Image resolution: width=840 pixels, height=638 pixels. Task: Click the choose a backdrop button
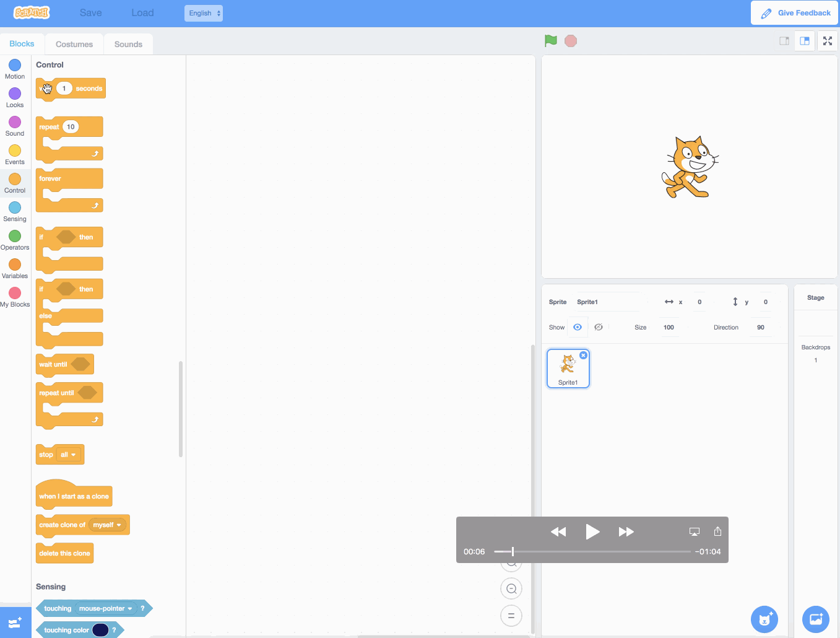(816, 619)
